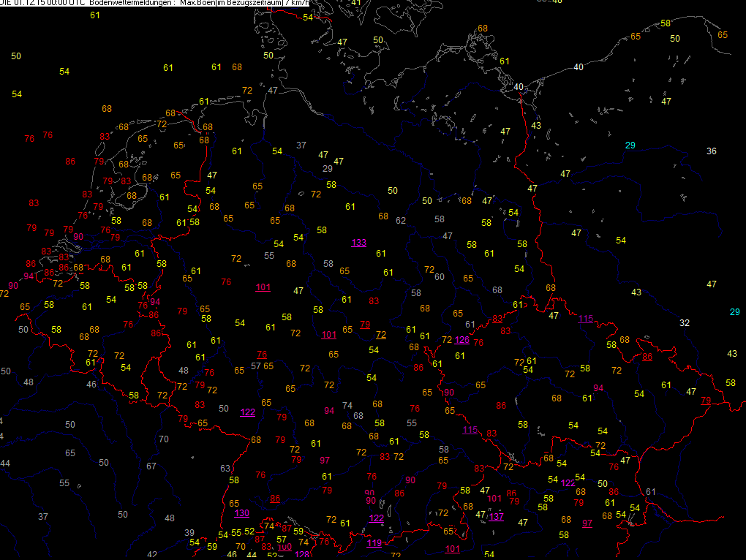
Task: Click the gray 42 value at bottom
Action: [x=152, y=555]
